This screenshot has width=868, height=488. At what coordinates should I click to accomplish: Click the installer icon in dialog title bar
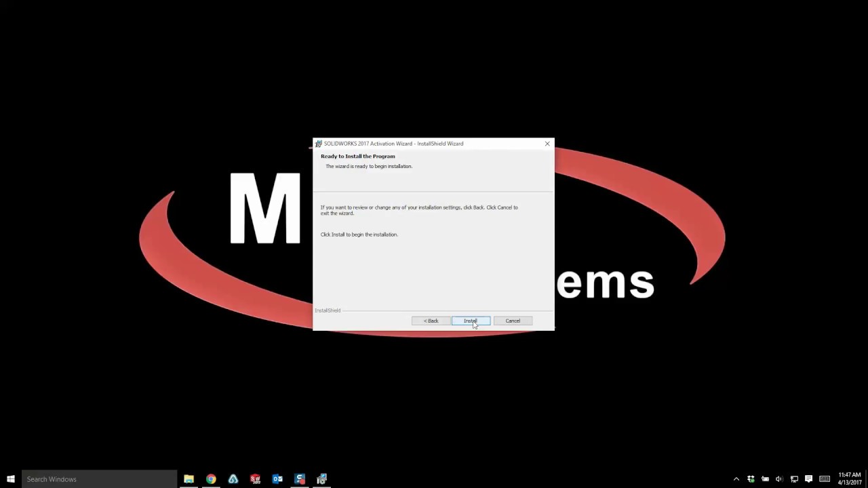pos(318,144)
